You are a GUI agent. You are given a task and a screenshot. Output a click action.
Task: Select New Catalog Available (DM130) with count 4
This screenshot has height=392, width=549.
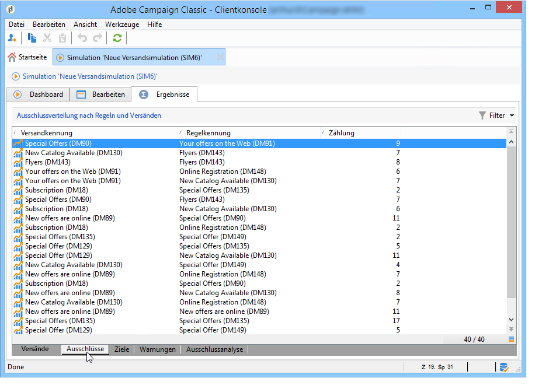pos(259,265)
